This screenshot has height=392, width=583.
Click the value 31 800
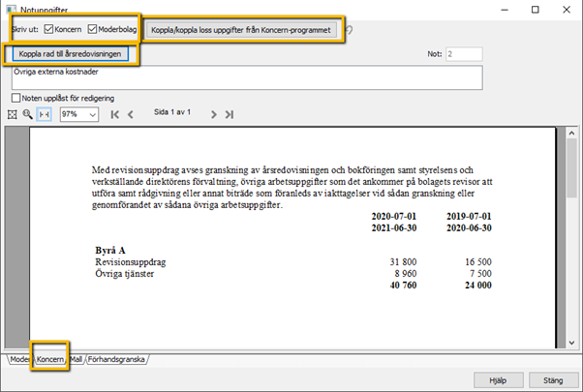pyautogui.click(x=404, y=262)
